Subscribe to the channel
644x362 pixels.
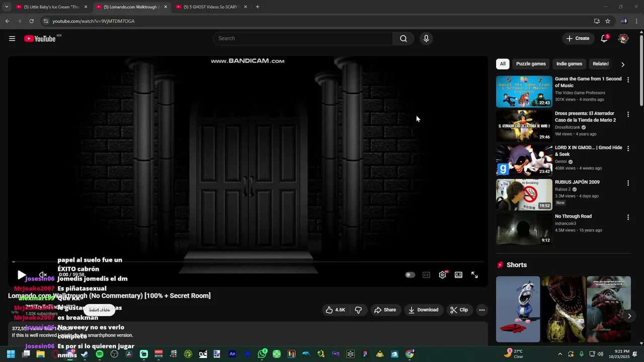(x=99, y=310)
